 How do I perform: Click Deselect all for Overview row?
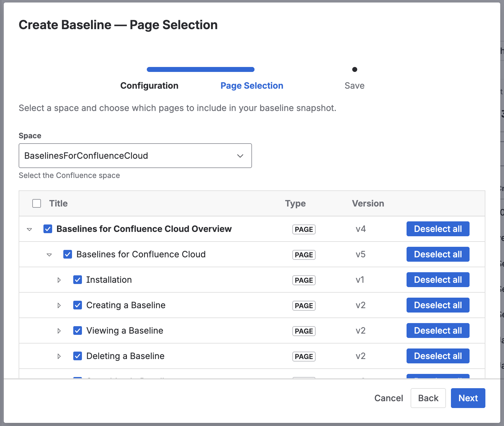(x=438, y=229)
